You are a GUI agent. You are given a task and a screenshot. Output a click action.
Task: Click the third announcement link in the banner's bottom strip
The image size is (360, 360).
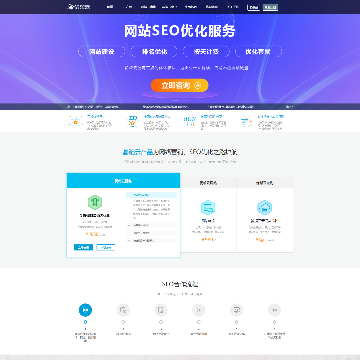tap(231, 107)
